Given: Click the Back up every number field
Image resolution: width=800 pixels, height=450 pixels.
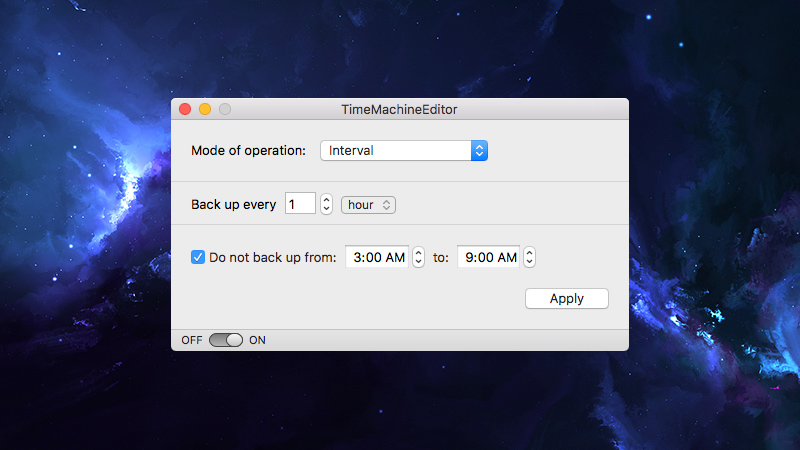Looking at the screenshot, I should click(x=300, y=204).
